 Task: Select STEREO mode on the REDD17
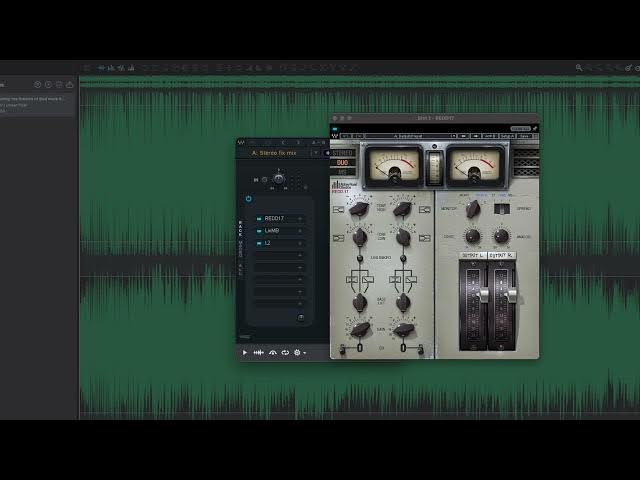[x=342, y=153]
